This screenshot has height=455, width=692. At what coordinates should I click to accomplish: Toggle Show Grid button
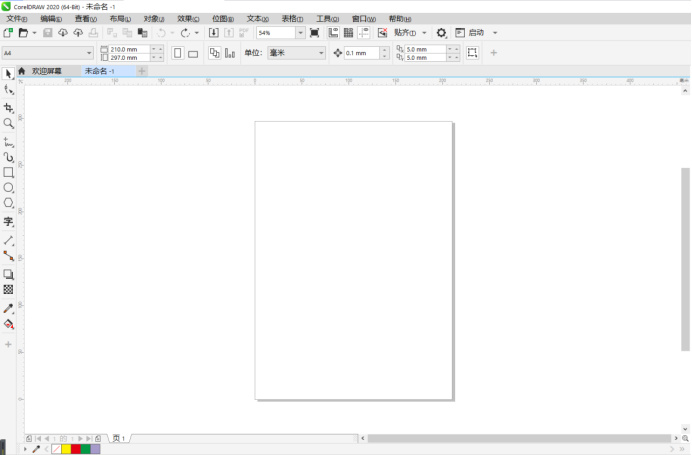pos(348,33)
